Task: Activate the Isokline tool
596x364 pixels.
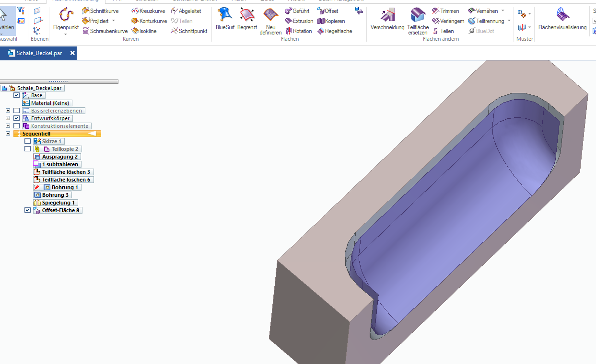Action: pyautogui.click(x=144, y=31)
